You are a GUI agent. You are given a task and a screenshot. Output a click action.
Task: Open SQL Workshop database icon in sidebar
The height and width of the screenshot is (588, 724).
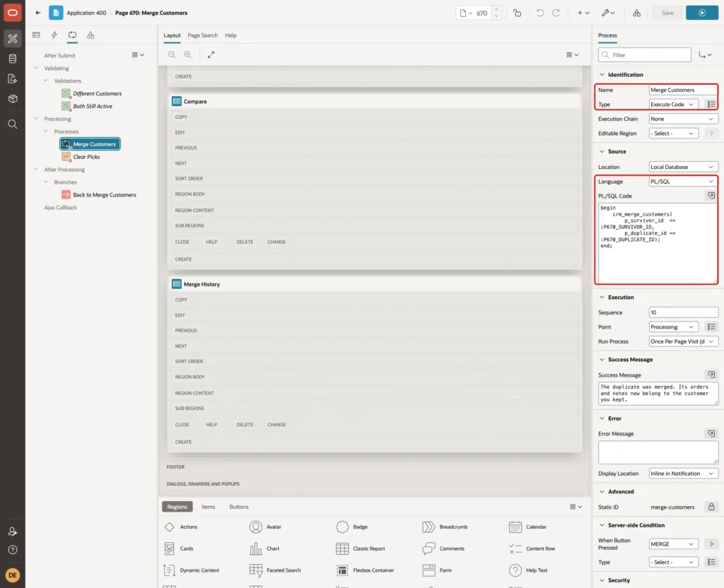[x=13, y=59]
